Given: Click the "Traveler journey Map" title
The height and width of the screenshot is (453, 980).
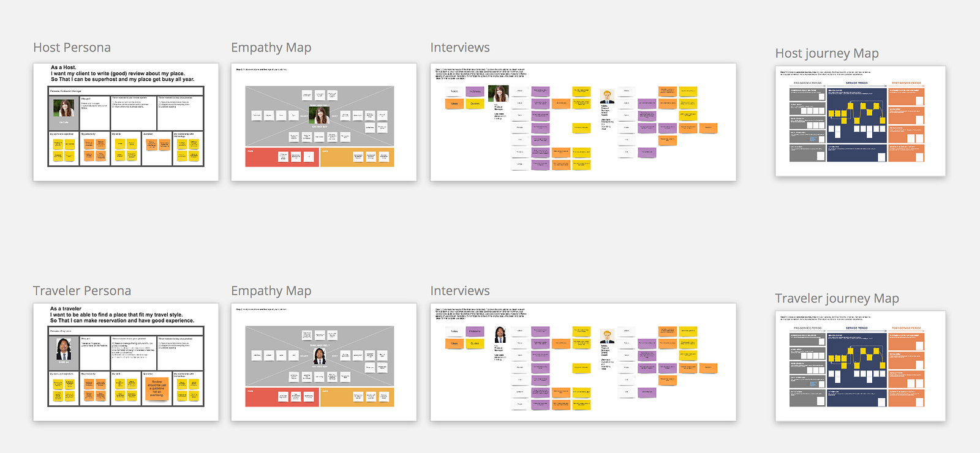Looking at the screenshot, I should tap(837, 299).
